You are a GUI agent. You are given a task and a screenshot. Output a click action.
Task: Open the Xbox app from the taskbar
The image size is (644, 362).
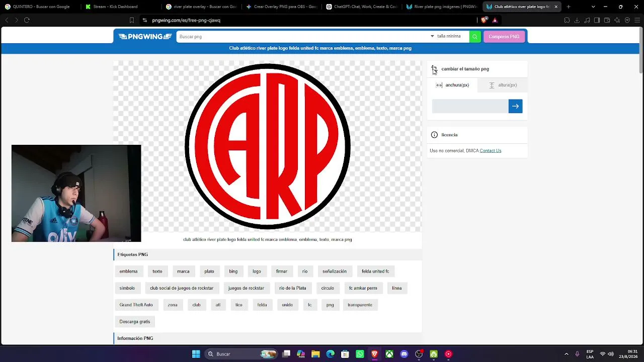point(389,354)
